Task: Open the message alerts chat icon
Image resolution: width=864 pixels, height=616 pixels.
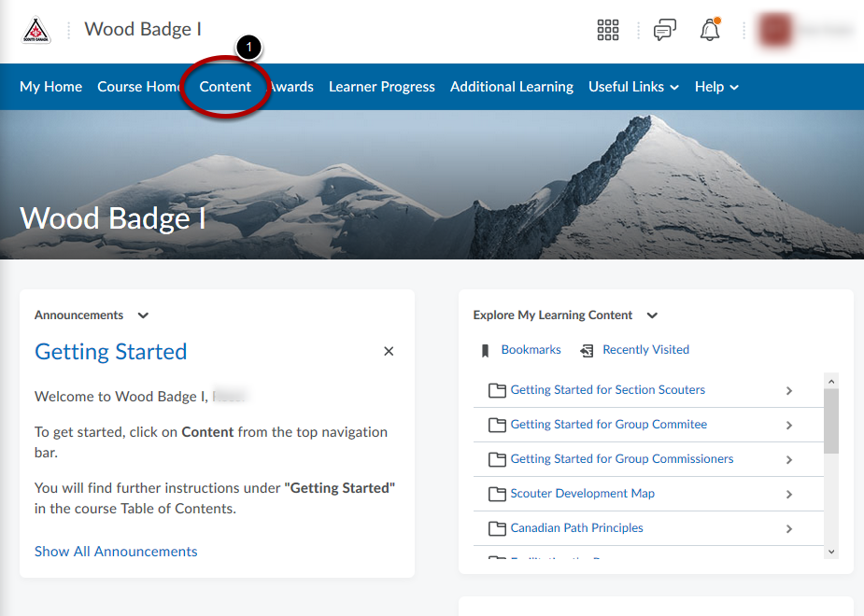Action: (x=664, y=30)
